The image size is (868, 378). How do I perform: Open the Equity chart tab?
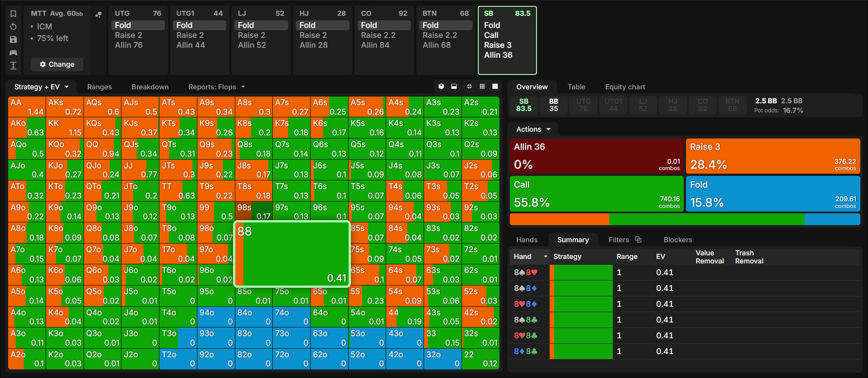click(625, 87)
